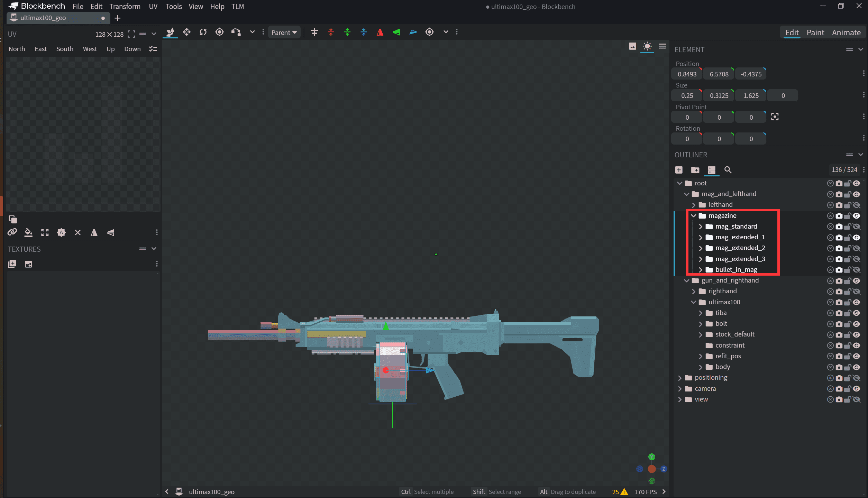Switch to Paint mode
Image resolution: width=868 pixels, height=498 pixels.
(815, 33)
